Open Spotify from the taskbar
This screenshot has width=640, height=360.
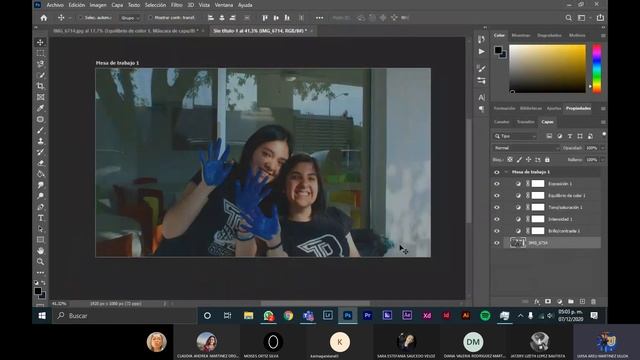point(485,316)
